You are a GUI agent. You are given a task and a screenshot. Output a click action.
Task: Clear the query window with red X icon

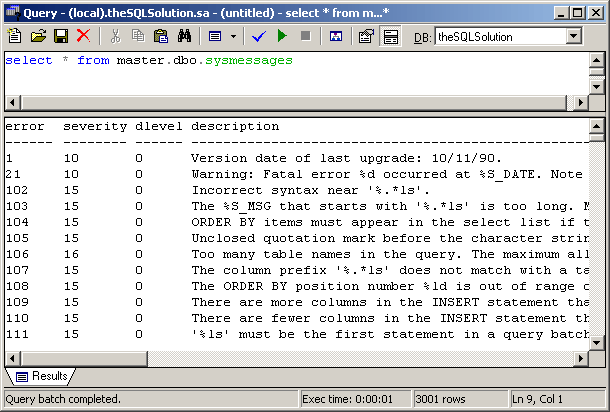point(84,36)
